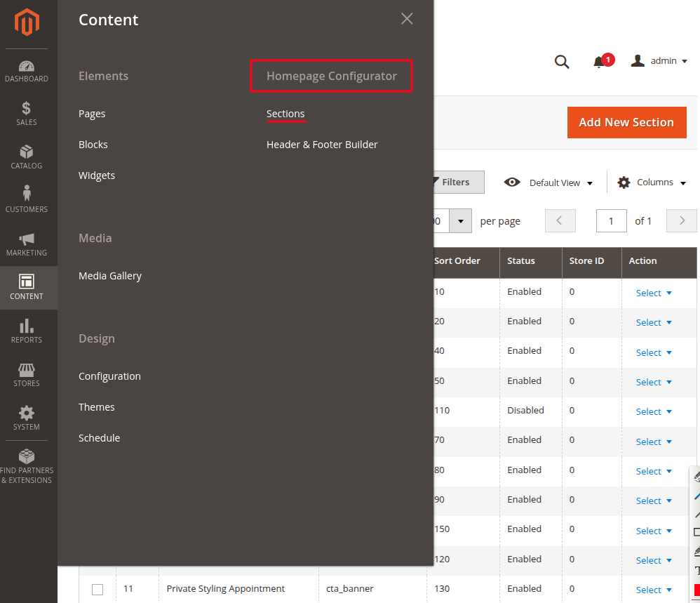Open Select action for sort order 90

(x=654, y=501)
